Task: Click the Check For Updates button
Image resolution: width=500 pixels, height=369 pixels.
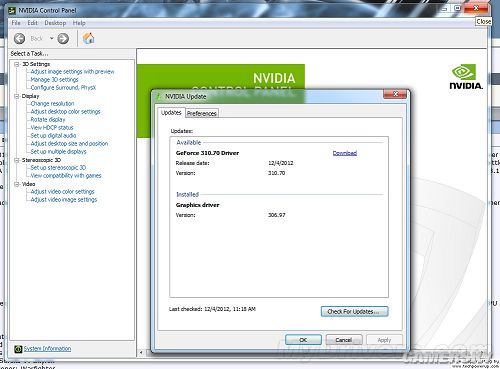Action: click(x=354, y=311)
